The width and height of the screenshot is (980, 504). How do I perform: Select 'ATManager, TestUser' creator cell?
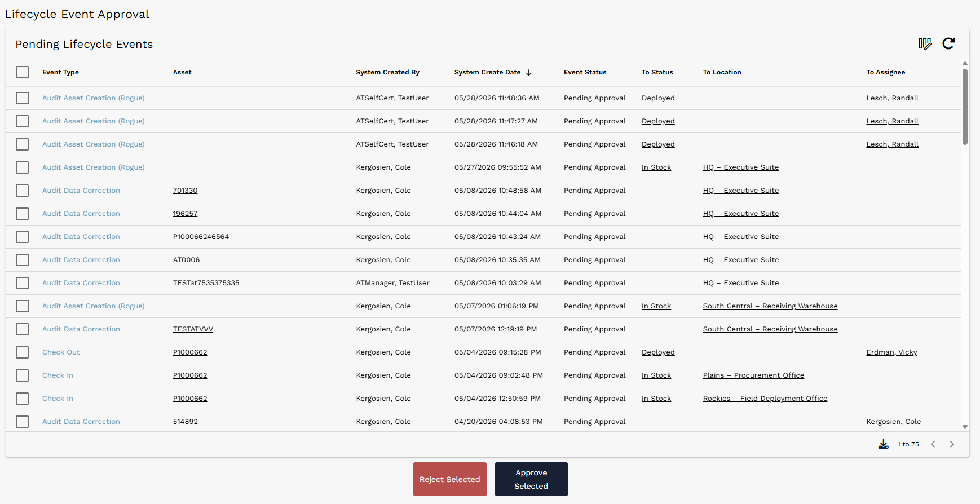[x=392, y=283]
